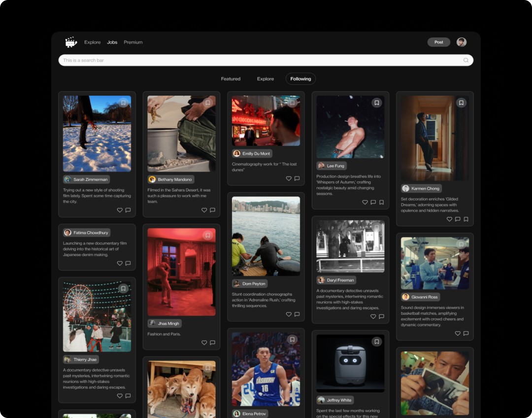
Task: Bookmark Lee Fung's night photo overlay
Action: coord(377,103)
